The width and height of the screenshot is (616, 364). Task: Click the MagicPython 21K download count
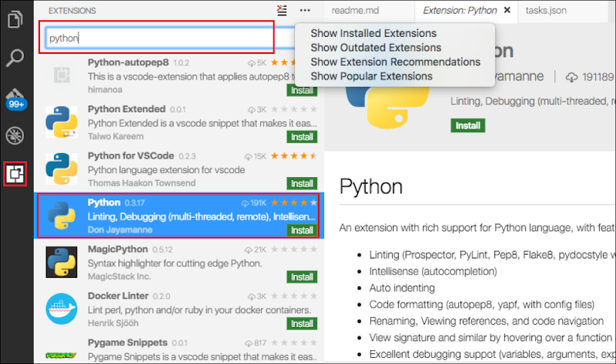click(x=256, y=250)
